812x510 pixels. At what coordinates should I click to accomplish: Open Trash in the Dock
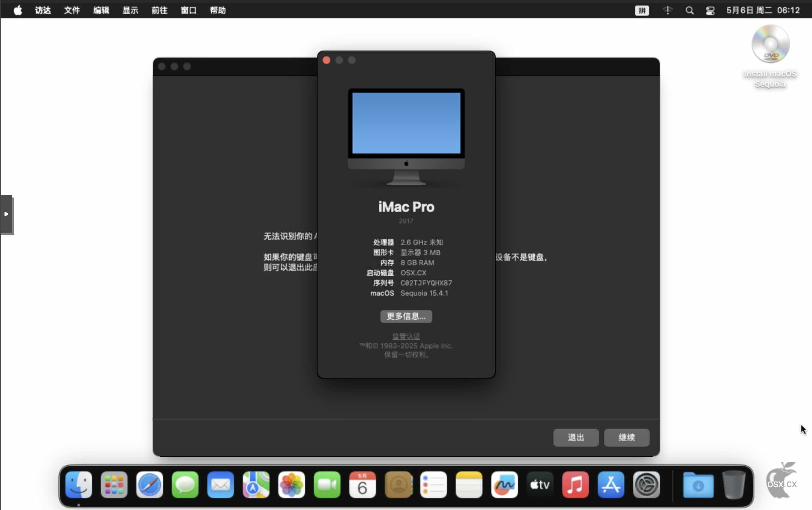(x=734, y=485)
